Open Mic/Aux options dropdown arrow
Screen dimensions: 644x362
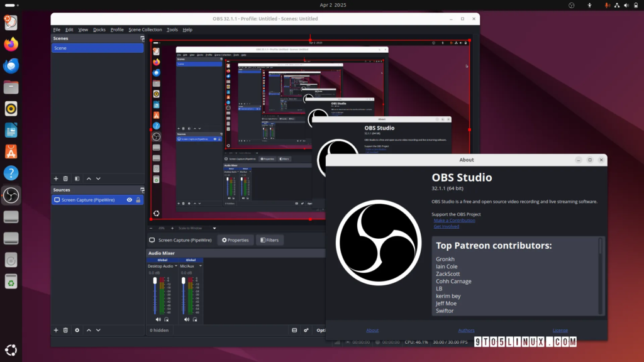click(201, 266)
